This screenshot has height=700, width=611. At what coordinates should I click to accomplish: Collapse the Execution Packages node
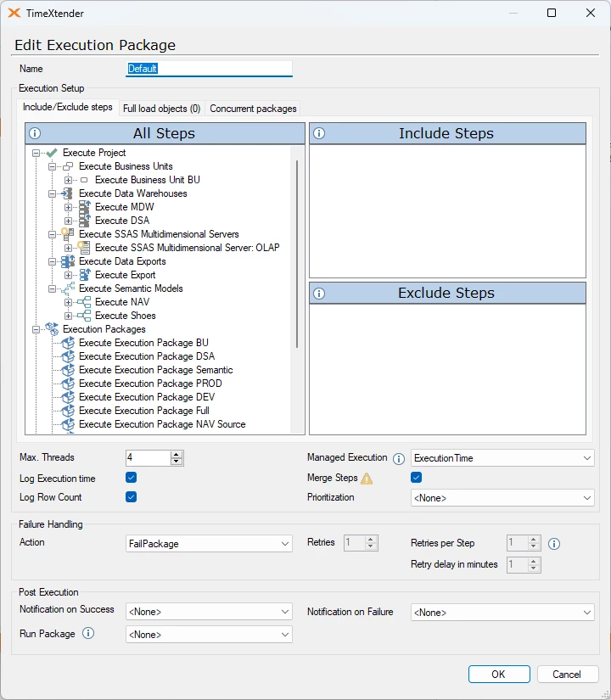click(x=36, y=329)
